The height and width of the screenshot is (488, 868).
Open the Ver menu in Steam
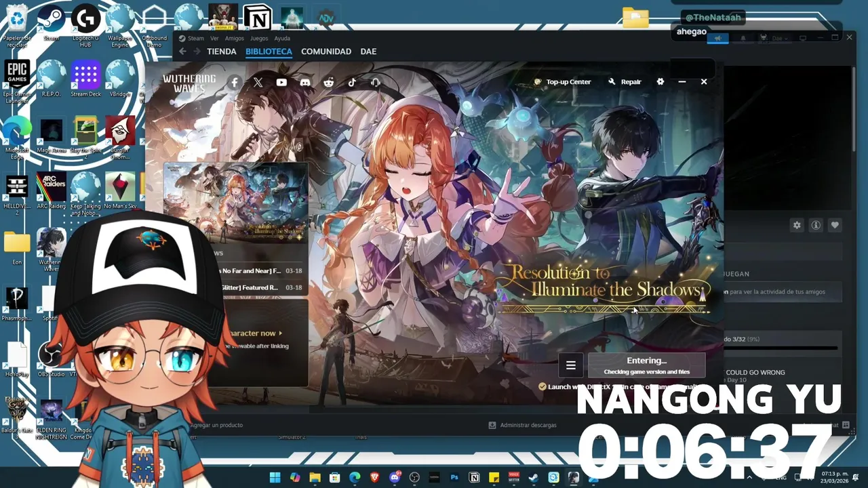[214, 39]
